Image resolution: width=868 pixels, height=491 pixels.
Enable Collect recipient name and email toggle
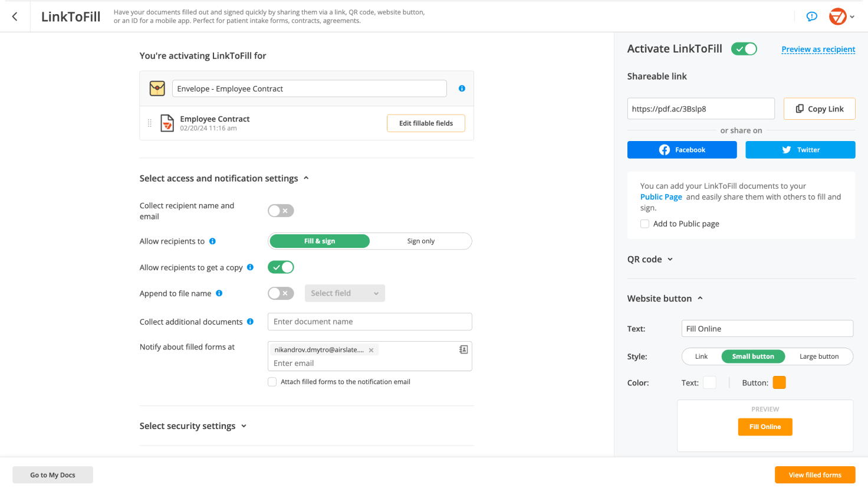[281, 211]
